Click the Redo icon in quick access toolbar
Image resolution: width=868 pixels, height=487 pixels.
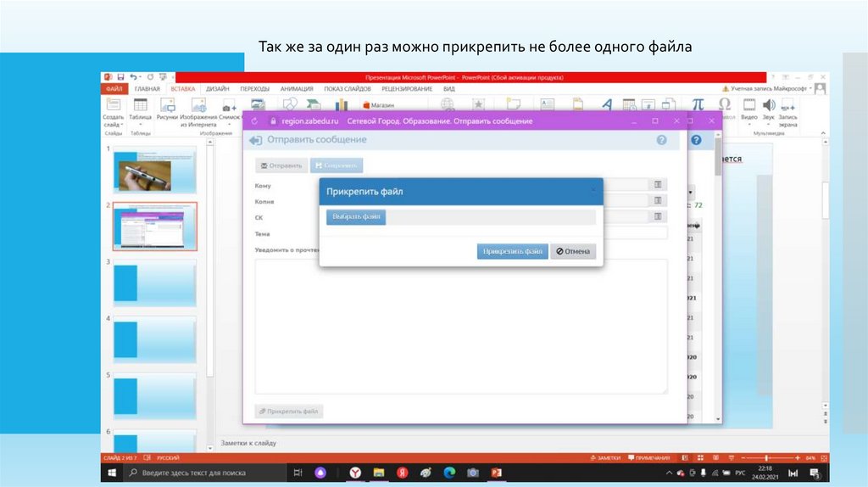[x=150, y=77]
